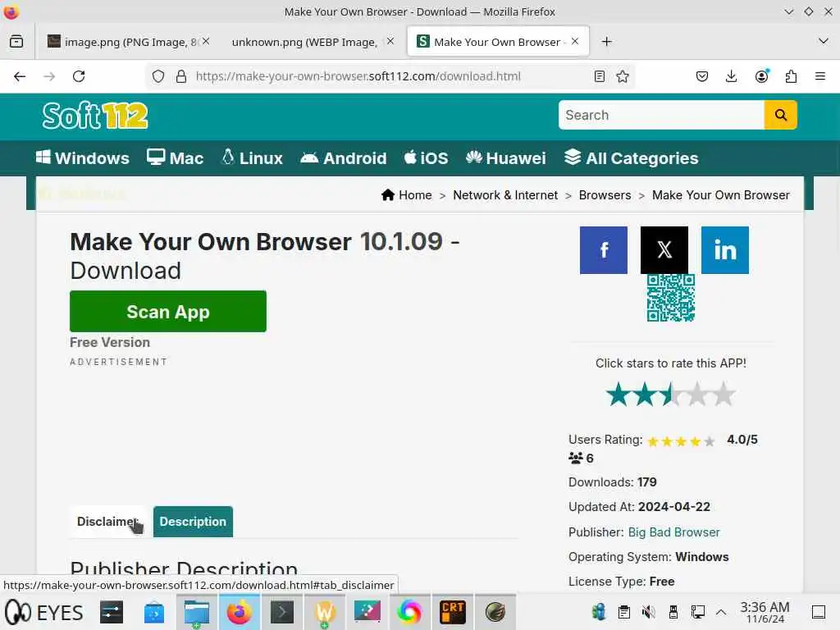
Task: Click Make Your Own Browser breadcrumb
Action: click(720, 195)
